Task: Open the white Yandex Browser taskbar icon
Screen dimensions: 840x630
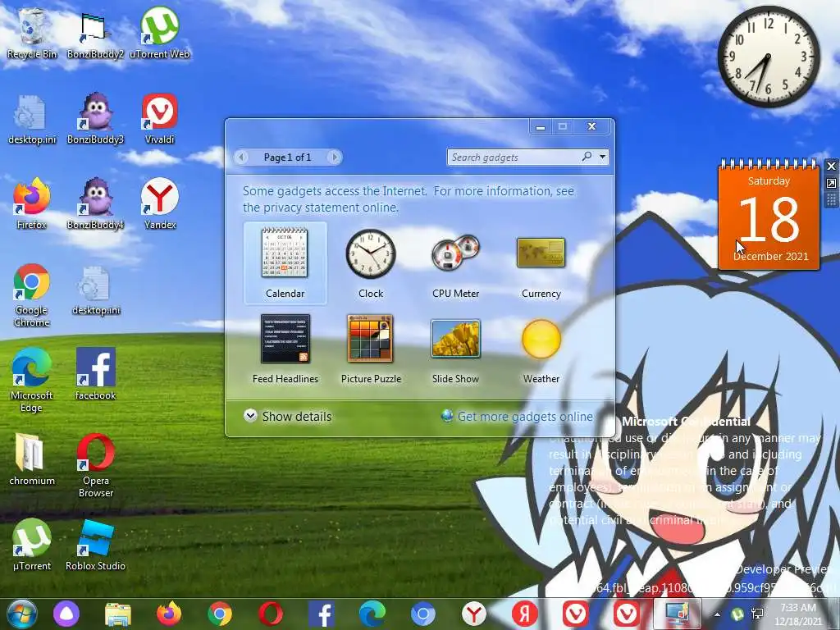Action: [474, 614]
